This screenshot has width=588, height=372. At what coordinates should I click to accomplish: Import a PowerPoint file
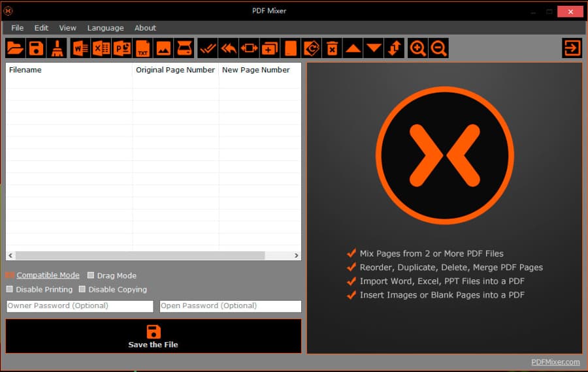pyautogui.click(x=122, y=48)
